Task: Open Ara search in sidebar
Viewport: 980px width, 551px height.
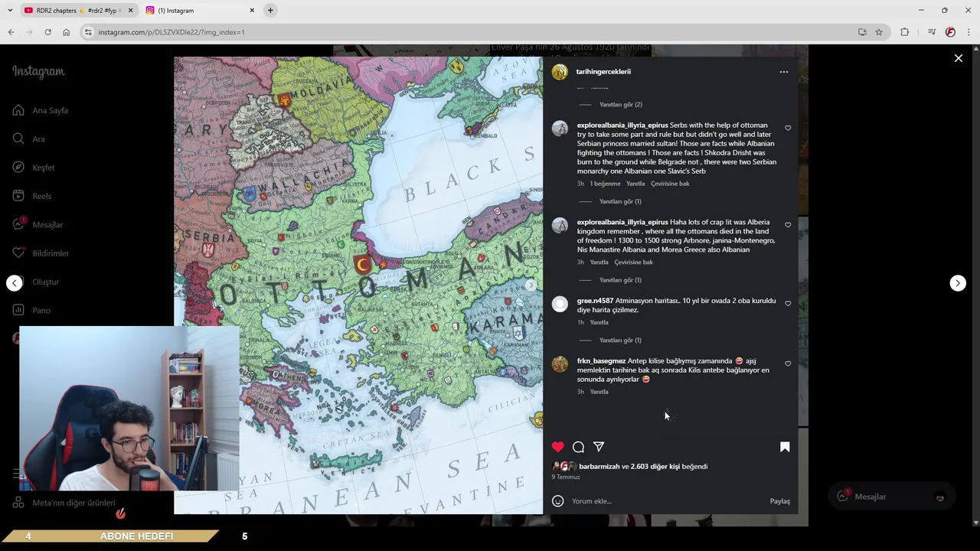Action: pyautogui.click(x=29, y=139)
